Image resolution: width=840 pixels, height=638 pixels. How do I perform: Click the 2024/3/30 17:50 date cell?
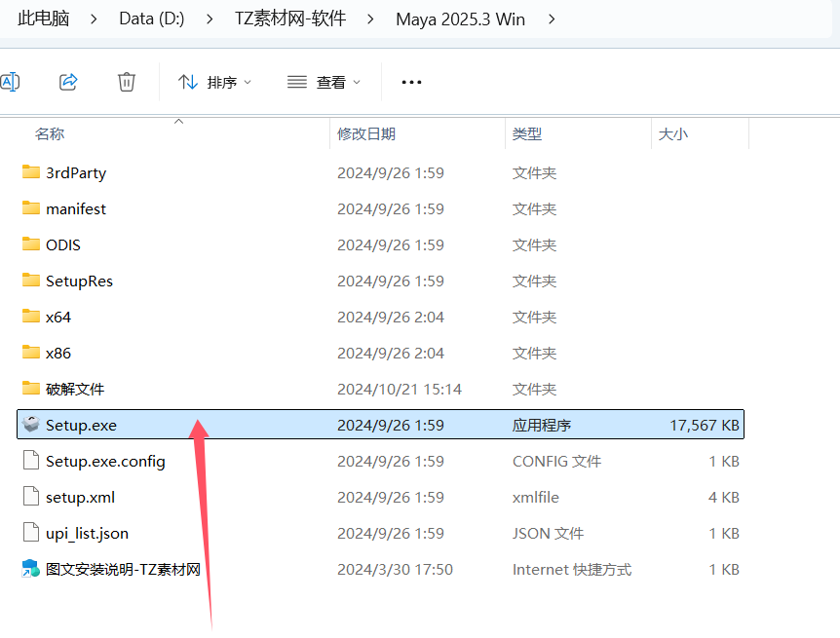395,570
